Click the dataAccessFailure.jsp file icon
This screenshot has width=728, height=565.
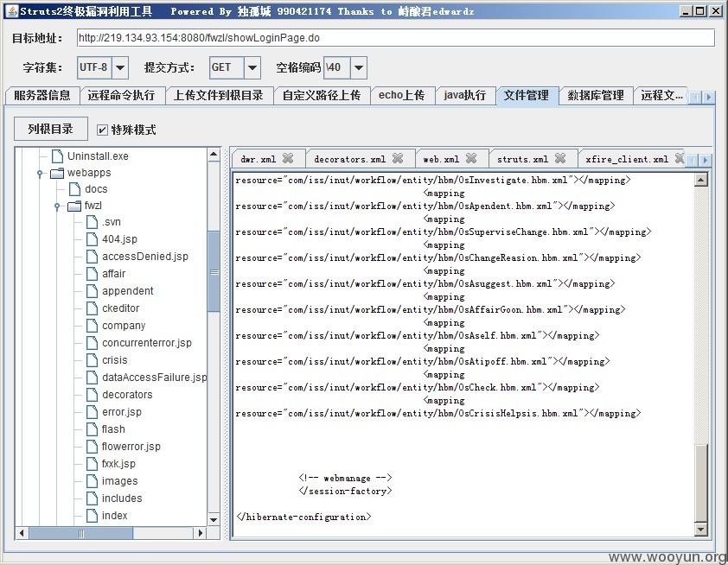(92, 378)
